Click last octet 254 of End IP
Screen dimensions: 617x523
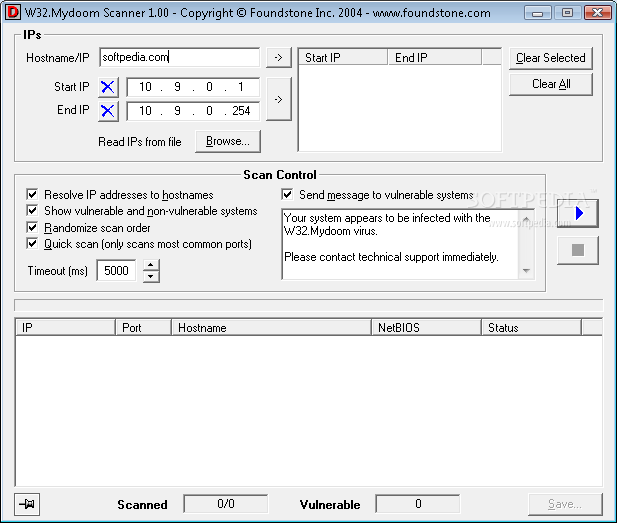pos(241,111)
